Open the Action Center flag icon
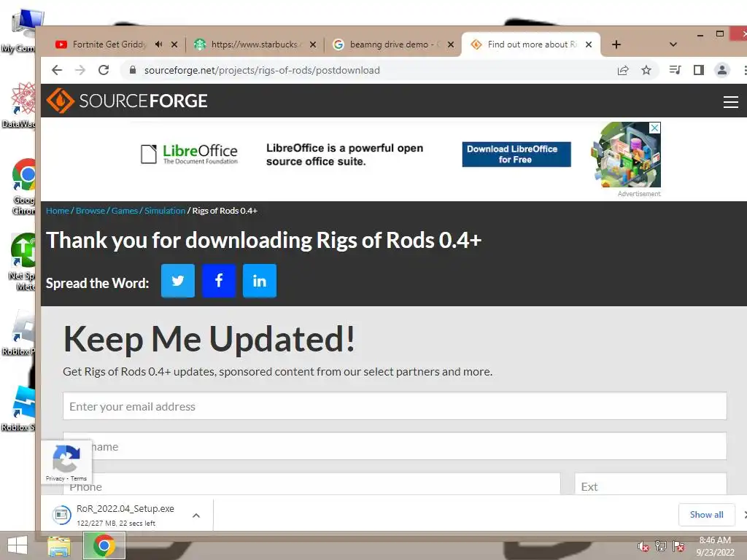 click(679, 546)
